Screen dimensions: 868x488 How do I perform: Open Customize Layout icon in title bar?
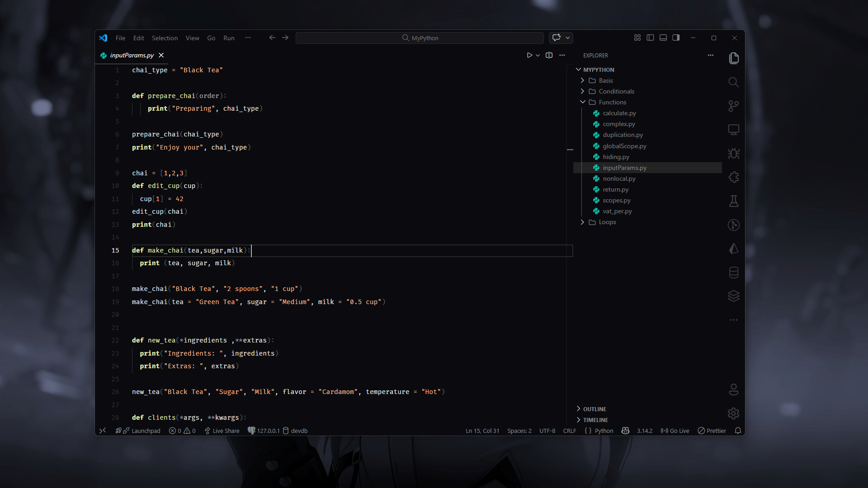tap(637, 38)
